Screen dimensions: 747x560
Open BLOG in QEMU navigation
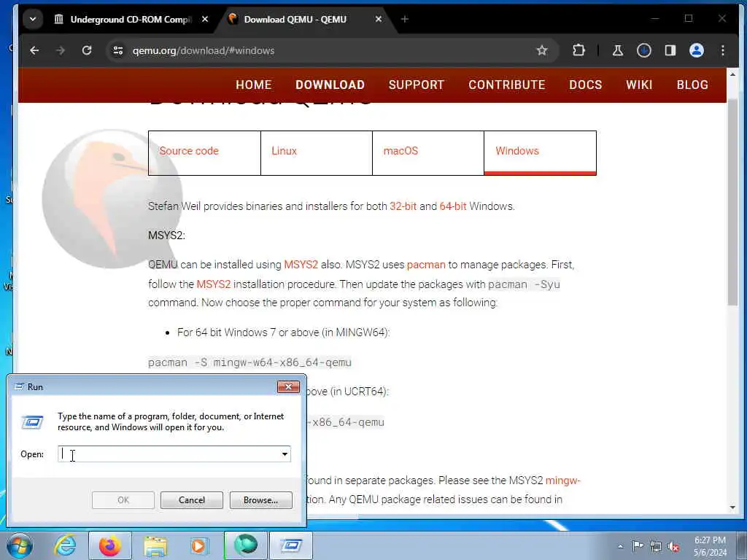[x=692, y=85]
